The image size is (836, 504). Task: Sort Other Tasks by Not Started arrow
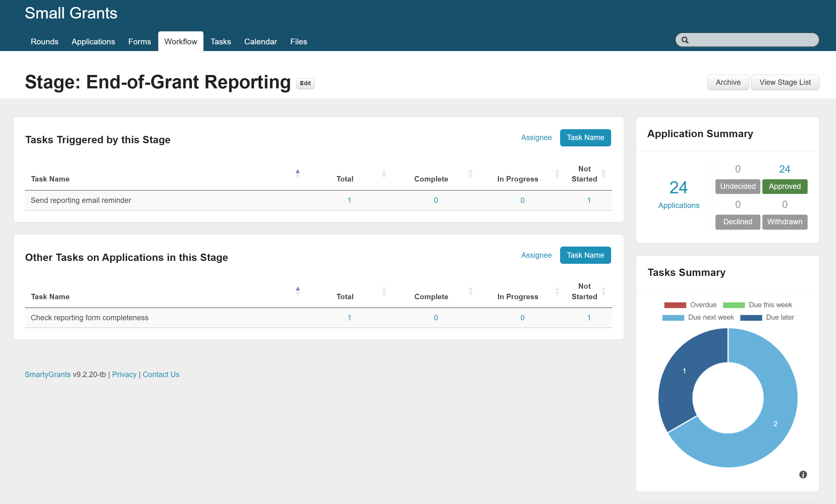[x=603, y=291]
